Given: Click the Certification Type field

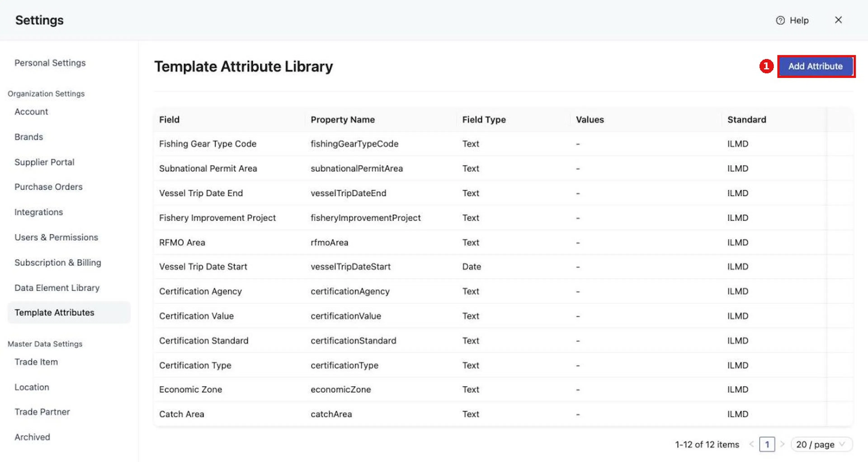Looking at the screenshot, I should click(x=195, y=365).
